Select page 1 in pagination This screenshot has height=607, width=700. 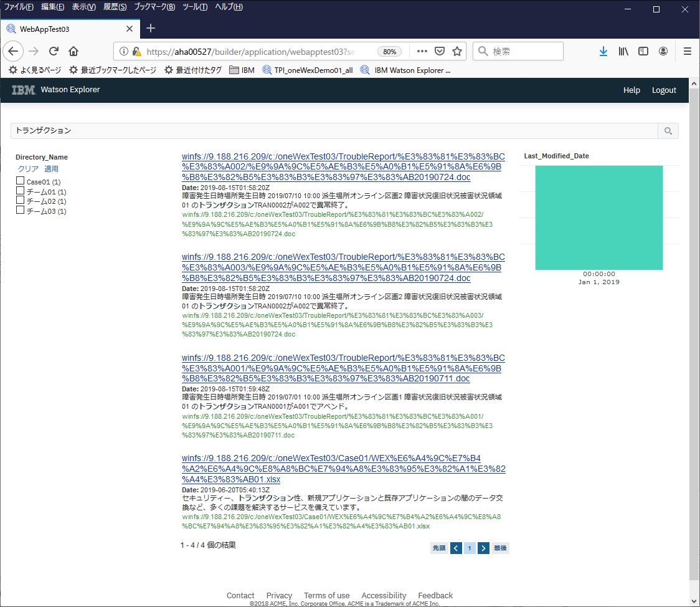pos(470,548)
